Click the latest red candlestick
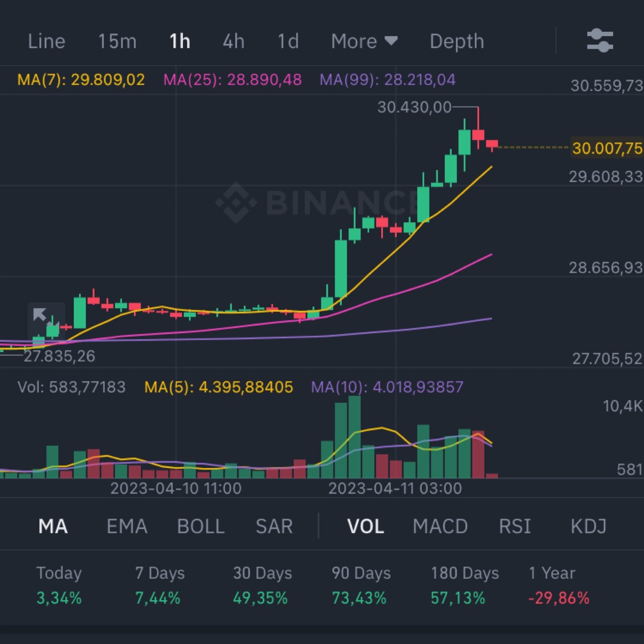 click(492, 145)
